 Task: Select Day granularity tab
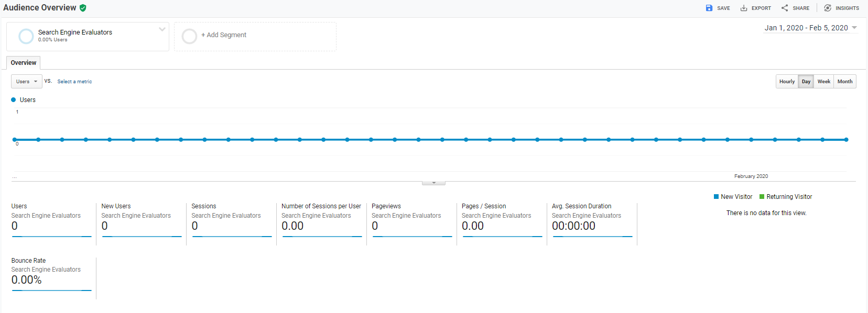click(806, 82)
